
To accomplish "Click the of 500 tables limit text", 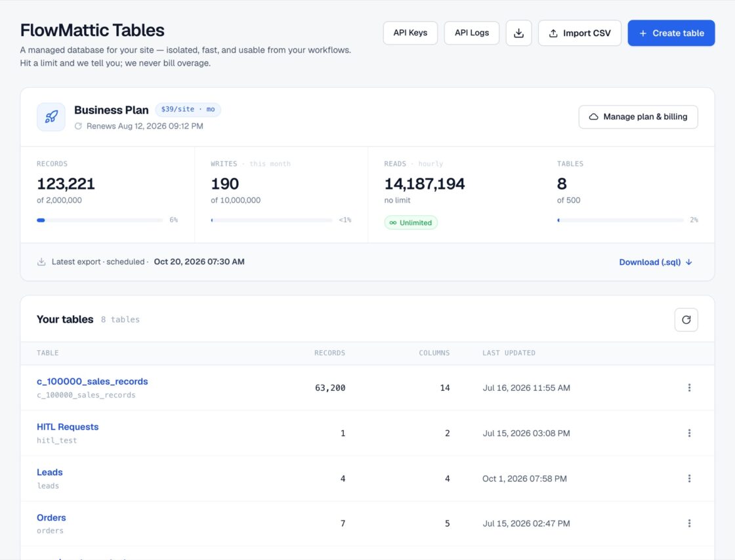I will coord(568,200).
